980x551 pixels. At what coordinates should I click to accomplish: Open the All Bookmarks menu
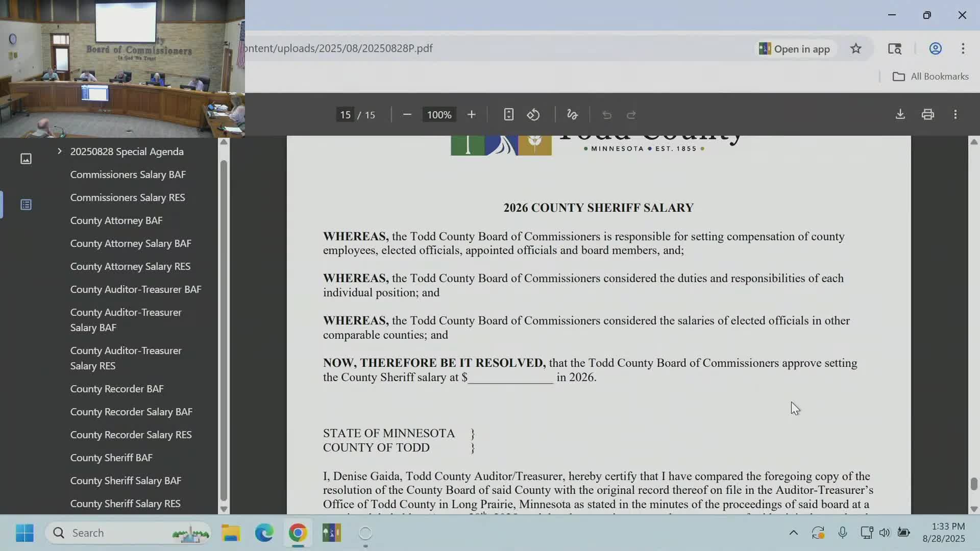929,76
